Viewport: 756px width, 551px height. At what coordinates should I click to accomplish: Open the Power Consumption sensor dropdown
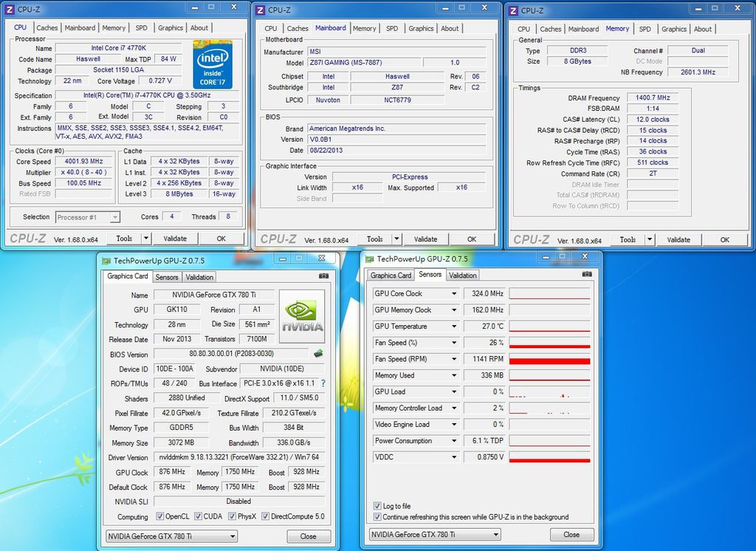tap(454, 441)
